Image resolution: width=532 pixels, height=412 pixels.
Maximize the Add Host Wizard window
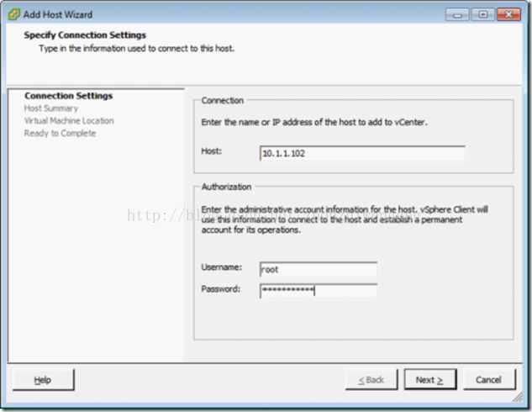[x=482, y=14]
